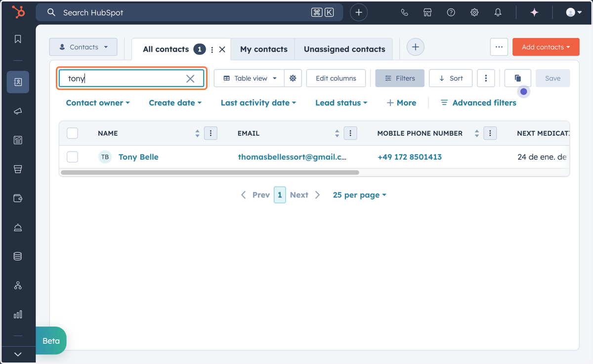The height and width of the screenshot is (364, 593).
Task: Open EMAIL column three-dot options
Action: tap(350, 133)
